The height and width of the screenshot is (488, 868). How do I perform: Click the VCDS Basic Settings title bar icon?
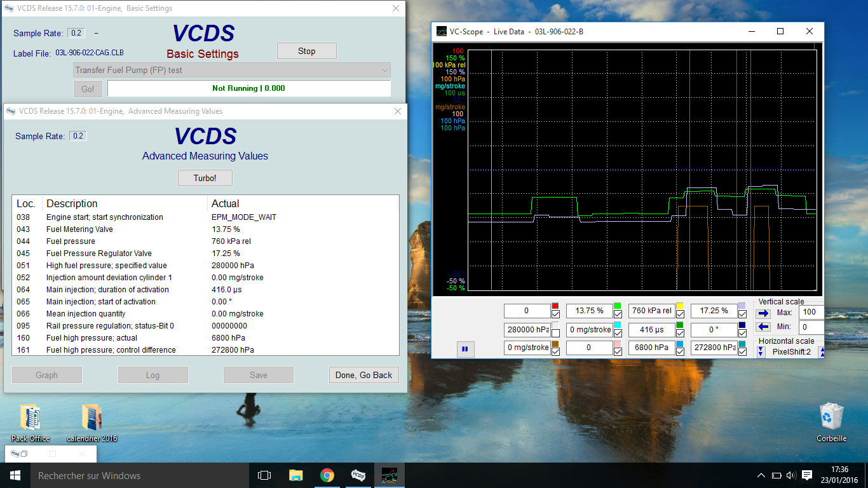(8, 8)
